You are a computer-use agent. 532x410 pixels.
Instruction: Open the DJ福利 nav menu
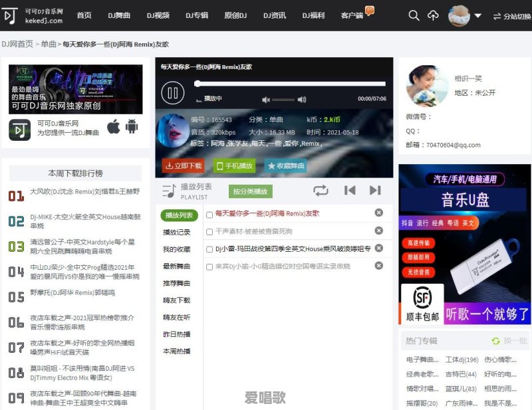[x=313, y=15]
